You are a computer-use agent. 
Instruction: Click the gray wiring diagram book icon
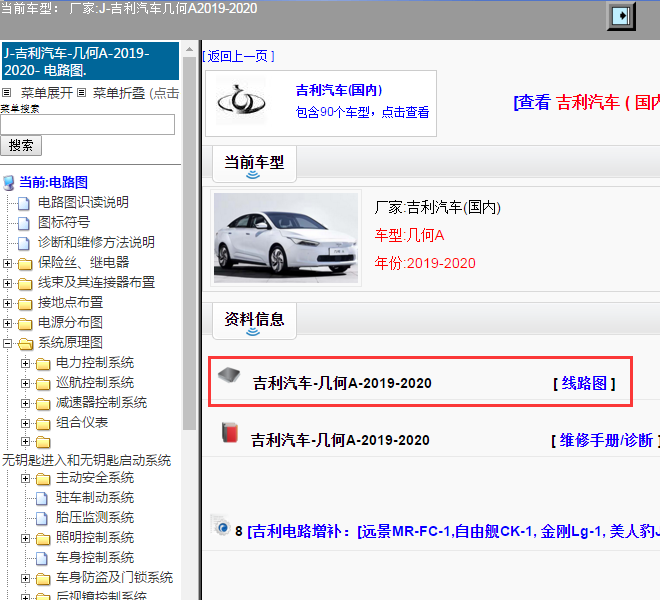[x=229, y=374]
